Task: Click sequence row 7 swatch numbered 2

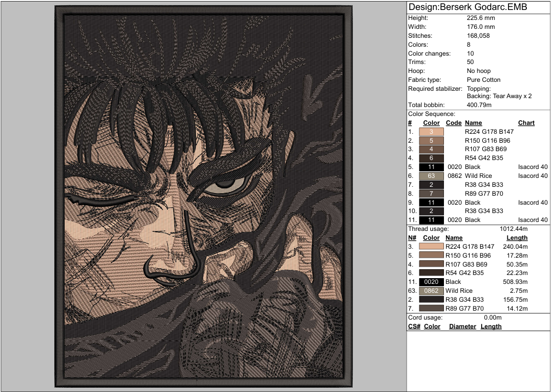Action: 431,185
